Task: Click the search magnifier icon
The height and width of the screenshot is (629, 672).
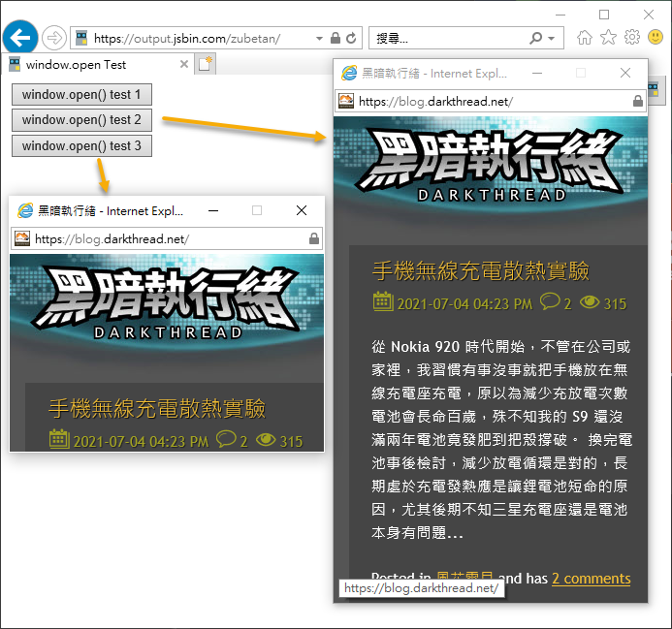Action: pos(536,39)
